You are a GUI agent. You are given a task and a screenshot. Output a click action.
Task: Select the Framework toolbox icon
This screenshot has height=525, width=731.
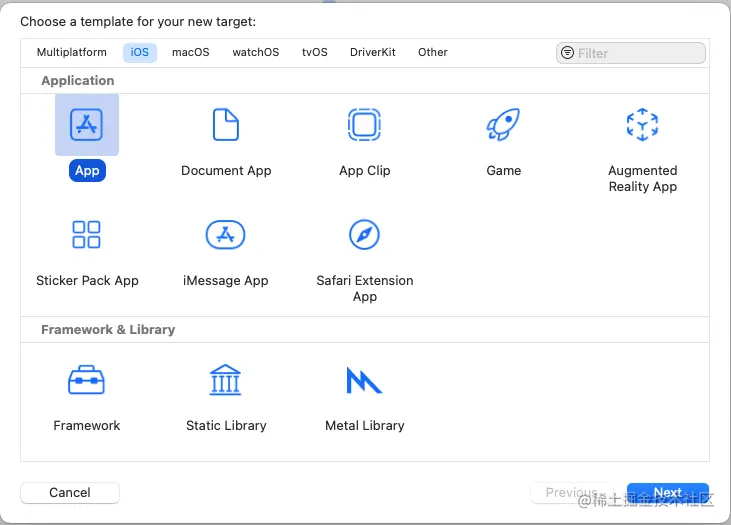pyautogui.click(x=86, y=380)
